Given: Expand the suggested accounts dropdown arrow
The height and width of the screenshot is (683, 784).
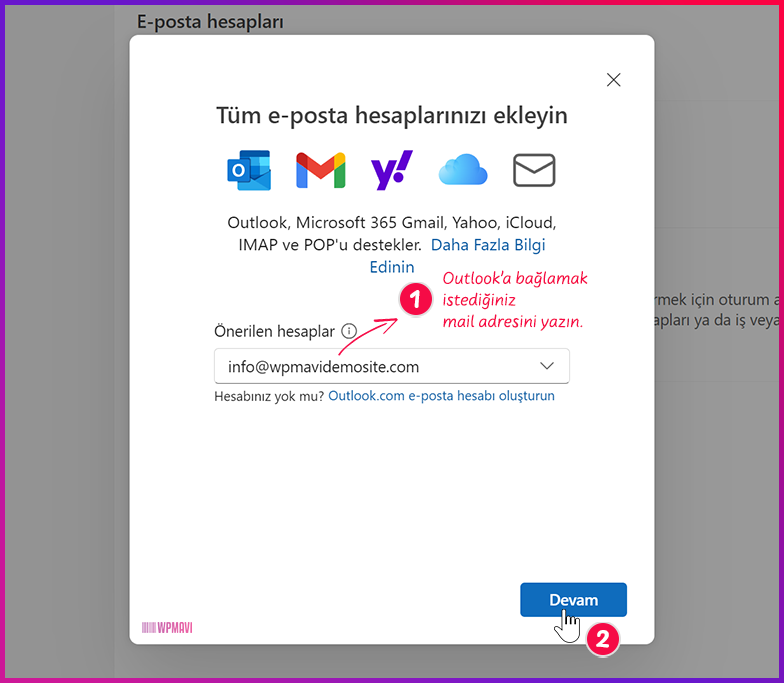Looking at the screenshot, I should [547, 366].
